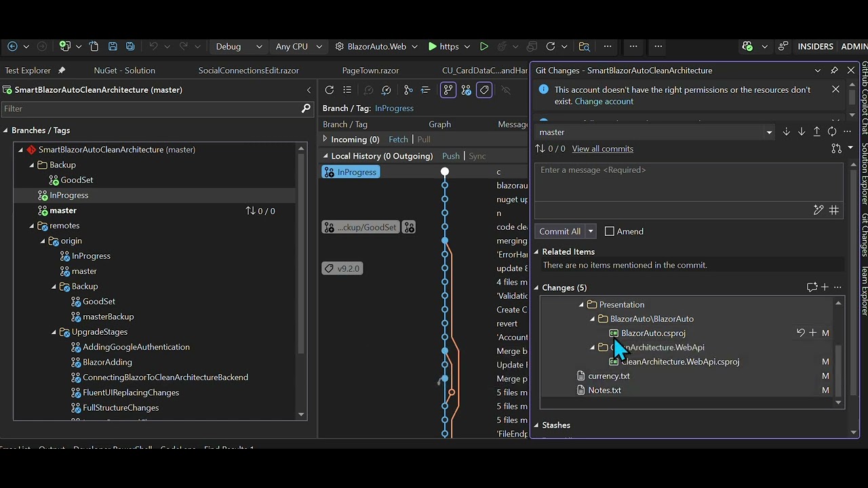This screenshot has width=868, height=488.
Task: Click the Save icon in main toolbar
Action: click(113, 47)
